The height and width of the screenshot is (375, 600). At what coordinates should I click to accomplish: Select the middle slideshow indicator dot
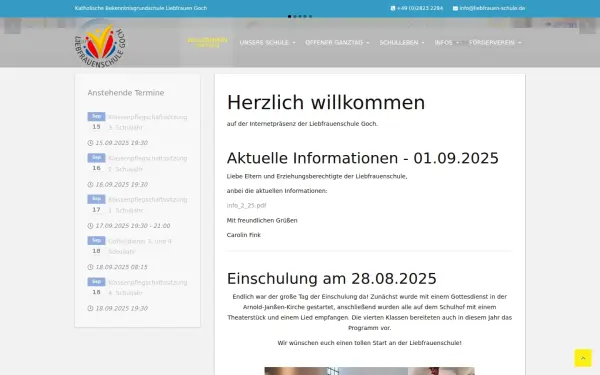[300, 16]
